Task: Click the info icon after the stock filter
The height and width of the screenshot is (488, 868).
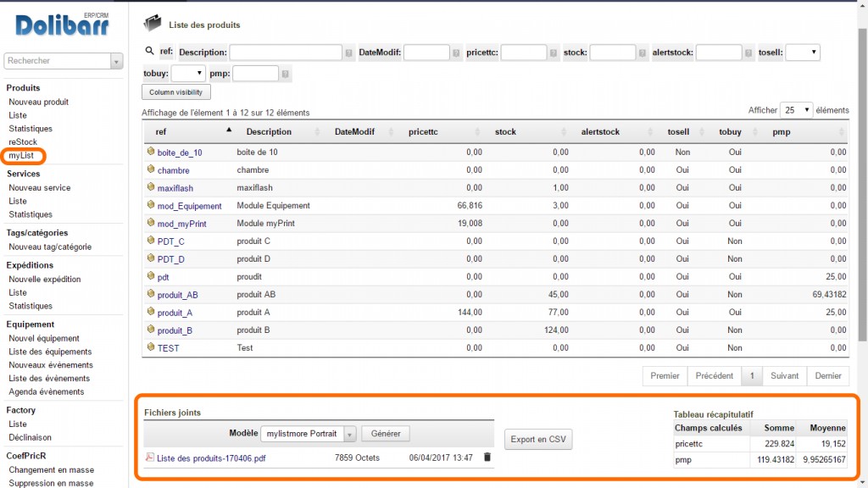Action: [643, 53]
